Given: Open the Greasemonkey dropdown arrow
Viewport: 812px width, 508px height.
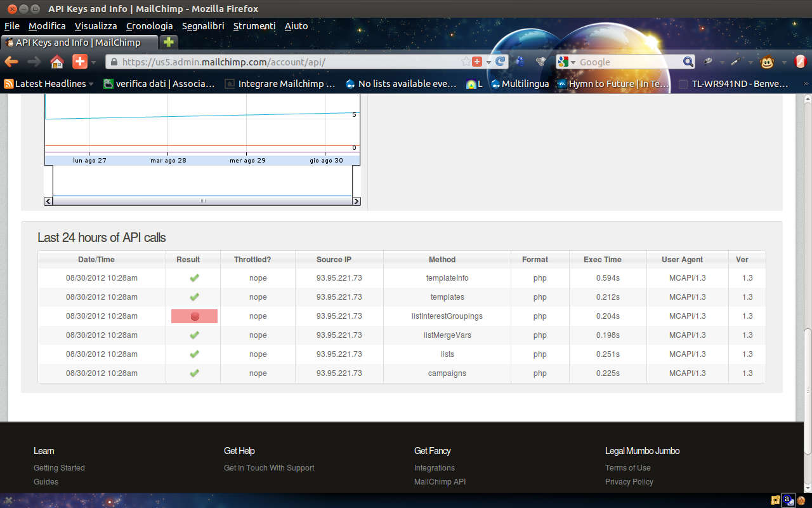Looking at the screenshot, I should click(x=785, y=62).
